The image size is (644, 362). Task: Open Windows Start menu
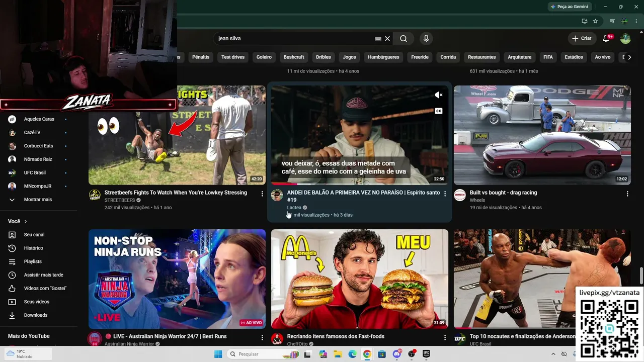click(218, 354)
